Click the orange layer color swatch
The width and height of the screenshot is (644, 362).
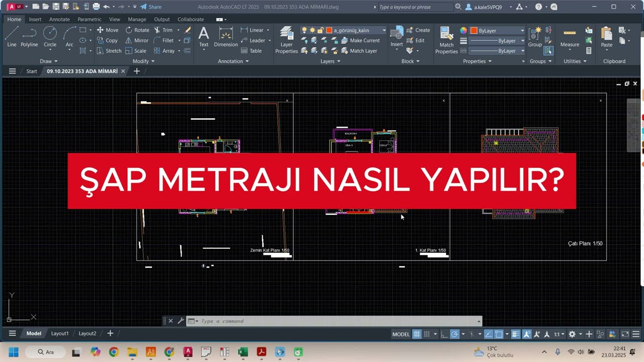(x=329, y=30)
